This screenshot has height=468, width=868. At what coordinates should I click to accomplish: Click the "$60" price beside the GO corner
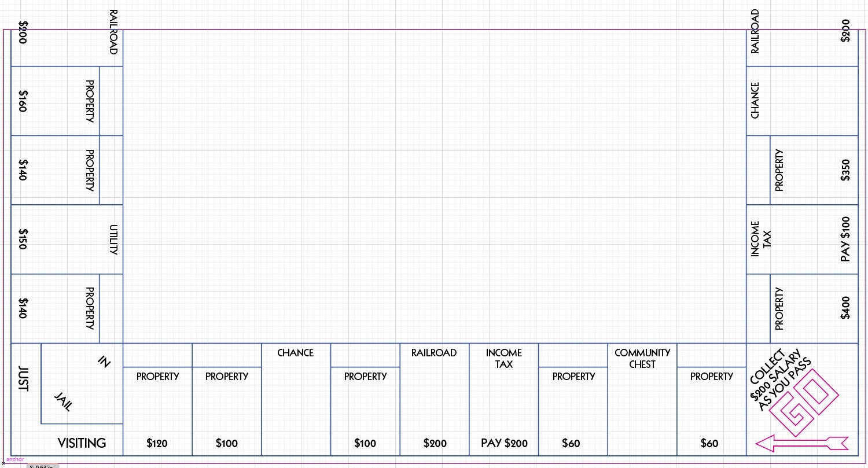point(709,444)
